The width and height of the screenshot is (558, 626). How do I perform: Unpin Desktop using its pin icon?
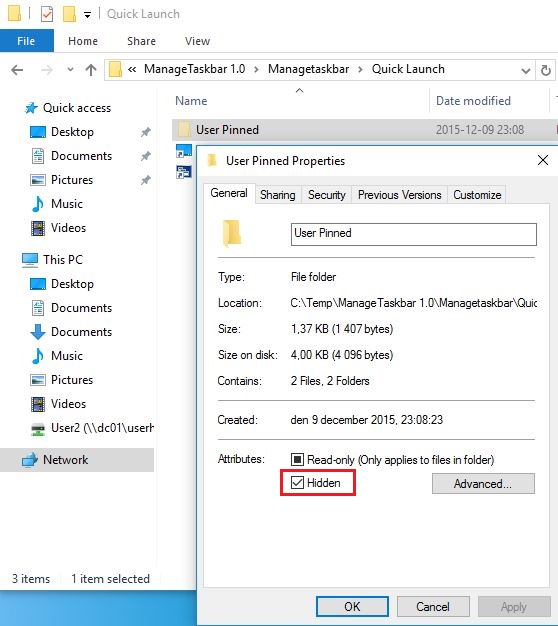click(x=146, y=132)
